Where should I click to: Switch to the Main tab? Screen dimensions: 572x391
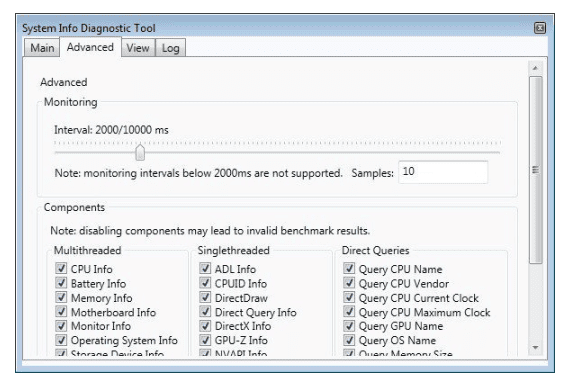42,48
